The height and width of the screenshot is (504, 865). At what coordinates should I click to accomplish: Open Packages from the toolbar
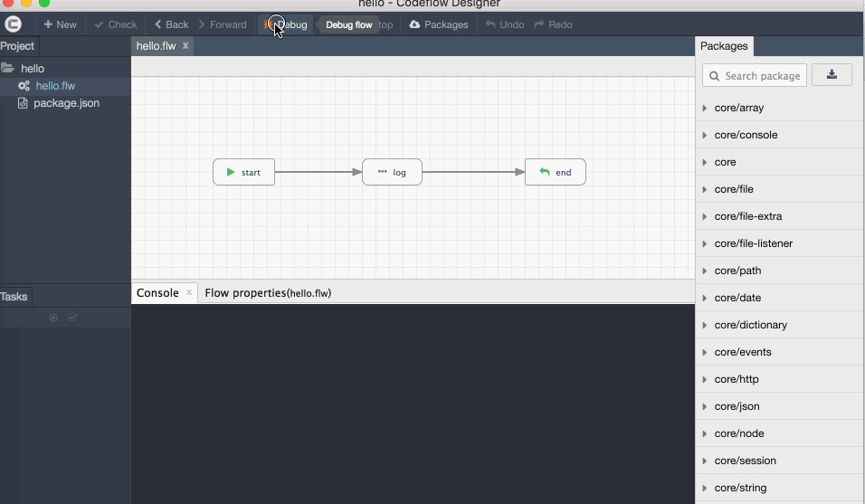[439, 24]
